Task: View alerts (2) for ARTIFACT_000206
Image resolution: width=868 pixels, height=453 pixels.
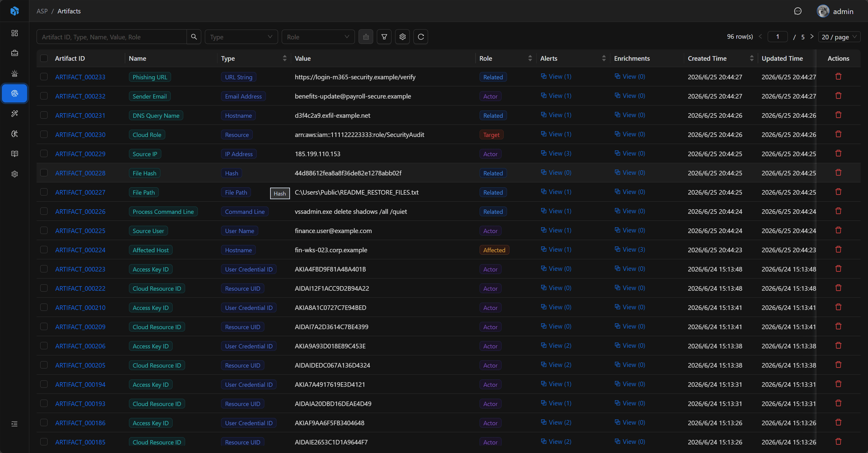Action: pos(556,346)
